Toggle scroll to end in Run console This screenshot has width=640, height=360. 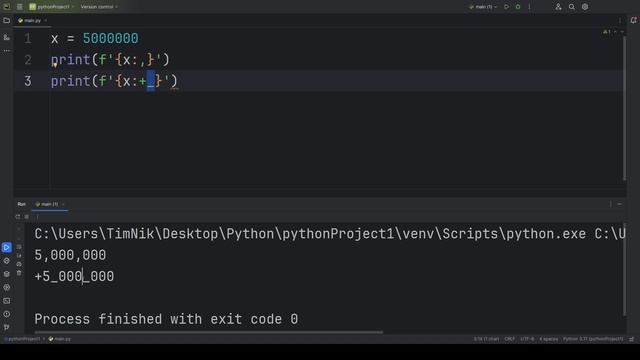[19, 256]
